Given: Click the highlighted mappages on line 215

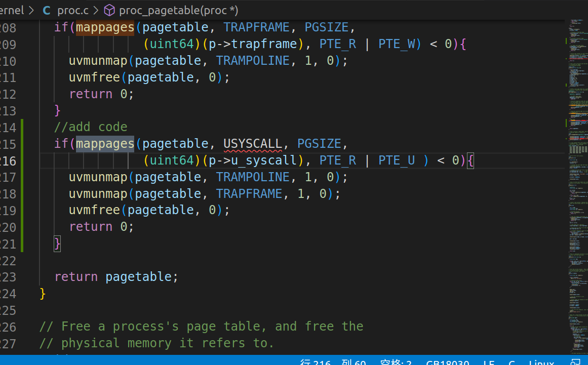Looking at the screenshot, I should pyautogui.click(x=104, y=143).
